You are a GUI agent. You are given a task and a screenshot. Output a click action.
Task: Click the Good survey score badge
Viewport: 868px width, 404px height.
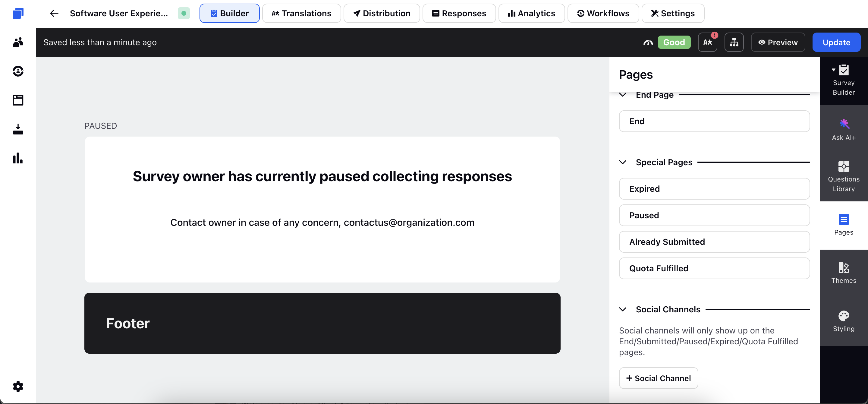(x=674, y=42)
